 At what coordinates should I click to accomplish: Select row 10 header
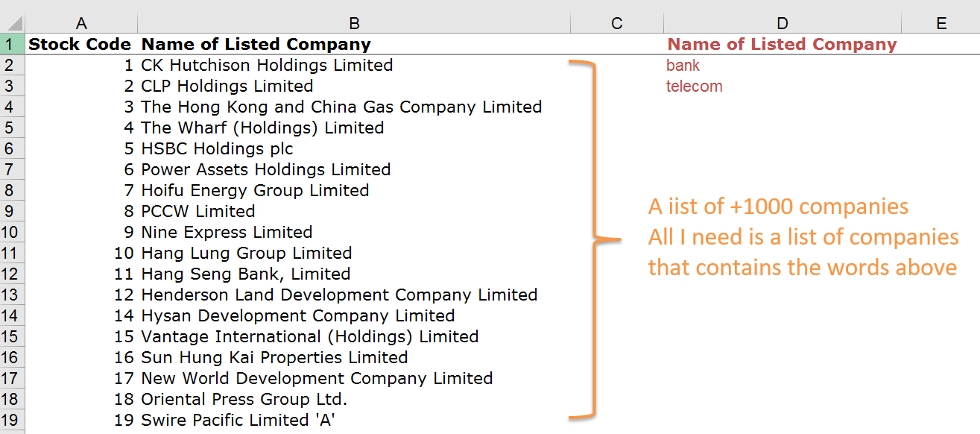[x=12, y=232]
